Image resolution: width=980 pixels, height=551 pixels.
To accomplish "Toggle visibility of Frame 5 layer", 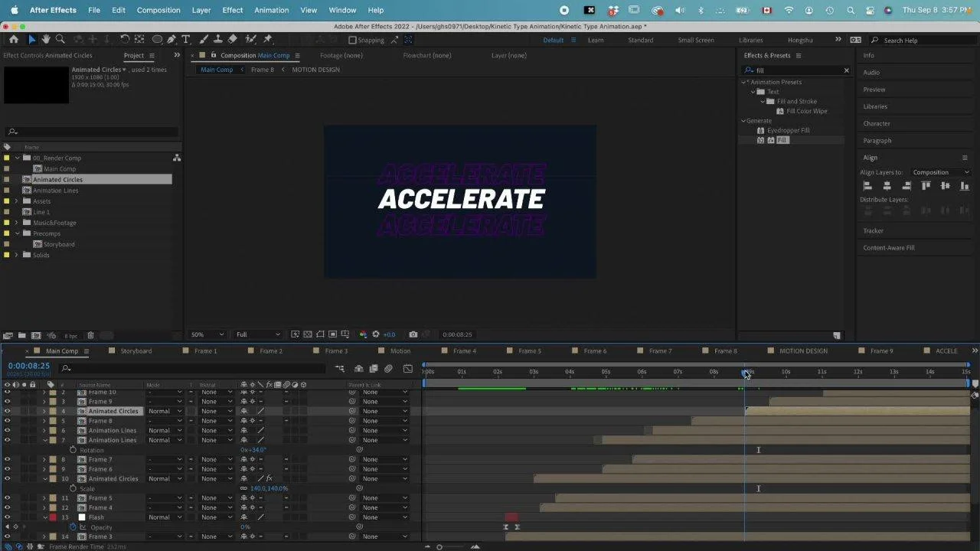I will [x=8, y=498].
